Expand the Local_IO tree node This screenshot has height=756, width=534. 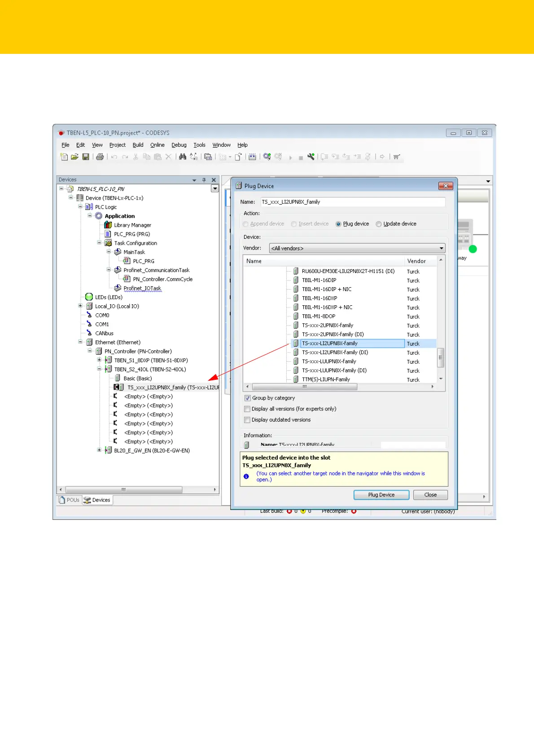[x=80, y=306]
